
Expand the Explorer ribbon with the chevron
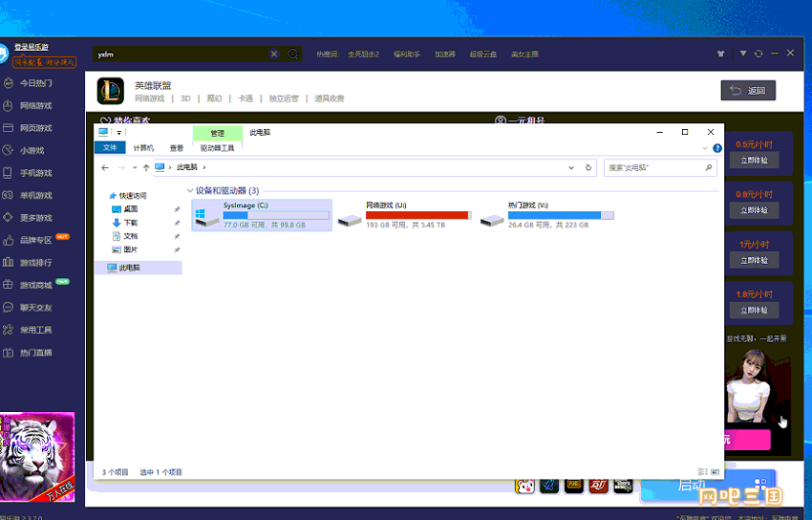(x=705, y=148)
